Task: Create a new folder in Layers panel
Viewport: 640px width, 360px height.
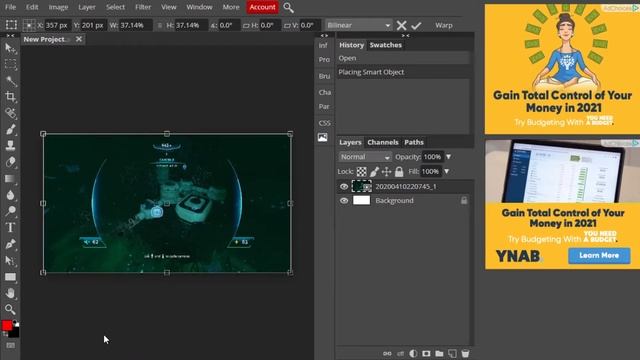Action: click(x=439, y=353)
